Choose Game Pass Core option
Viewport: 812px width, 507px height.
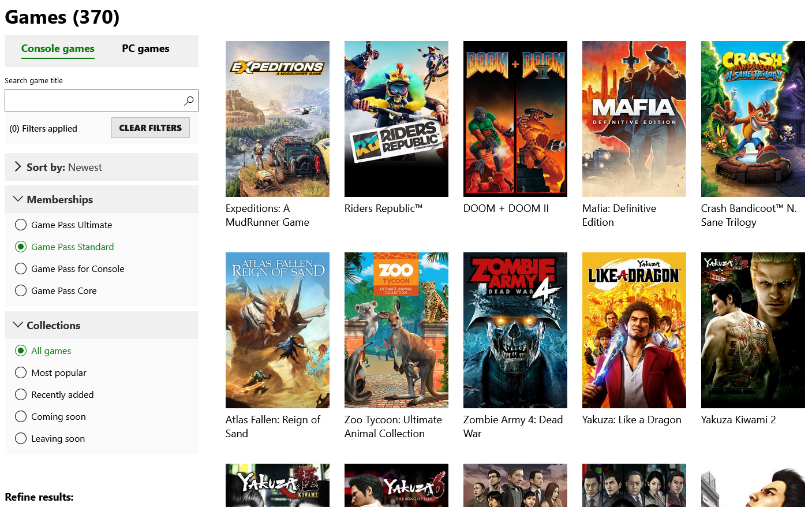(x=21, y=290)
